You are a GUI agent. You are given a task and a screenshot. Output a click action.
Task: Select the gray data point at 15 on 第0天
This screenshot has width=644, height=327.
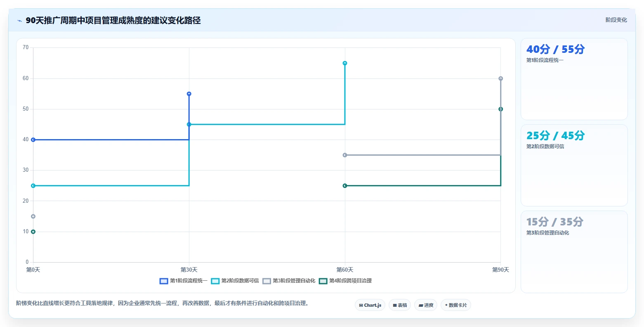tap(33, 216)
